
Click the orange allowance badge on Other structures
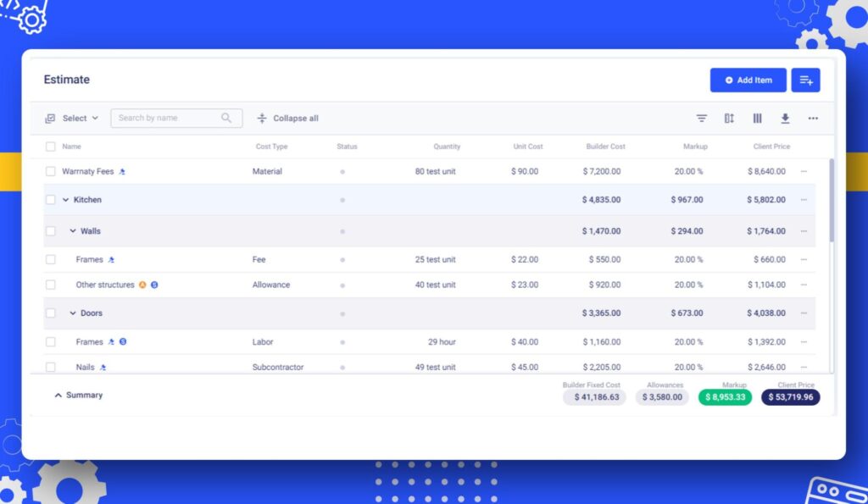click(x=142, y=285)
